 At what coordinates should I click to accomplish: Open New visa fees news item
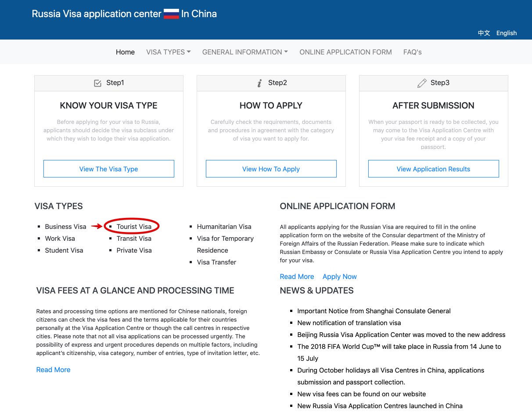[x=362, y=394]
